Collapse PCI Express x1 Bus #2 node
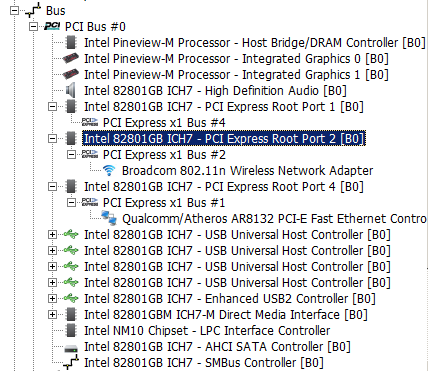428x371 pixels. (x=71, y=155)
